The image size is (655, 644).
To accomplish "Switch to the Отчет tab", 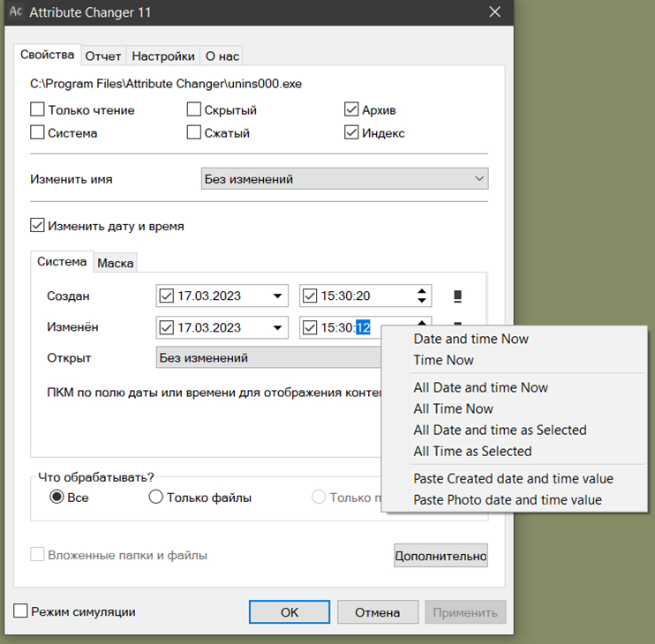I will (103, 56).
